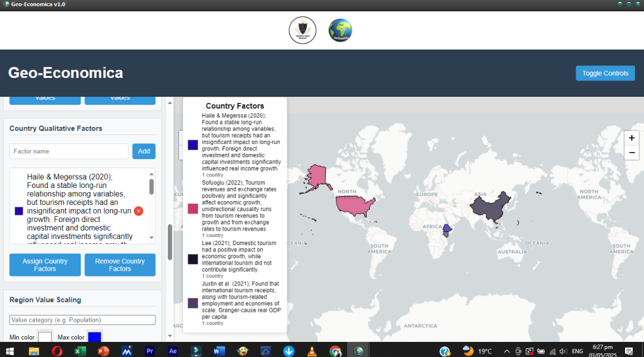Image resolution: width=644 pixels, height=357 pixels.
Task: Open the Min color white swatch
Action: pyautogui.click(x=44, y=338)
